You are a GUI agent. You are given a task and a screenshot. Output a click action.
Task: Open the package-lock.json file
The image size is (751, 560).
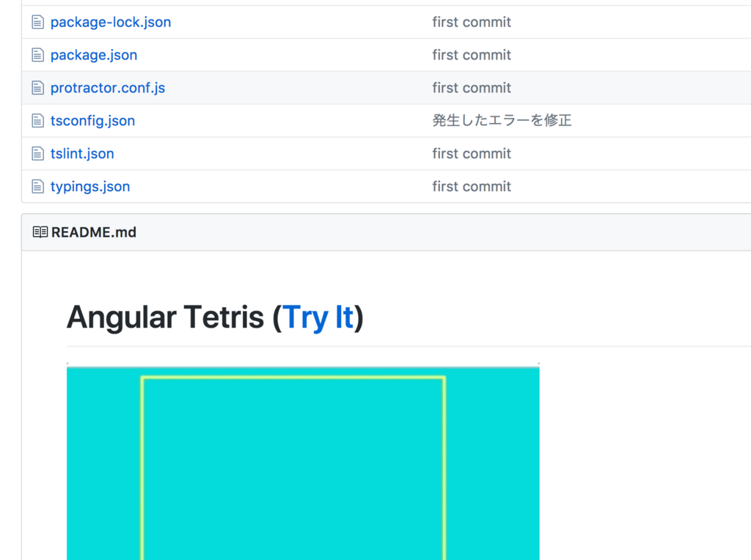(110, 22)
